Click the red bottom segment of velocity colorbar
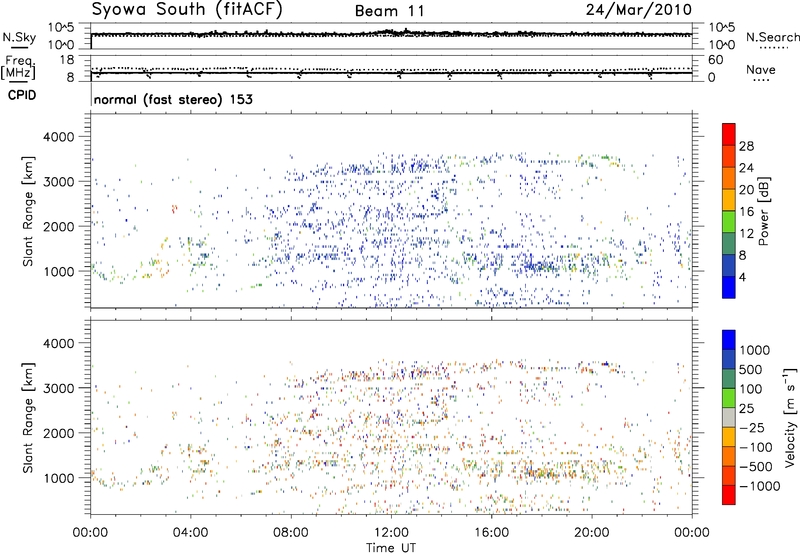 point(729,495)
